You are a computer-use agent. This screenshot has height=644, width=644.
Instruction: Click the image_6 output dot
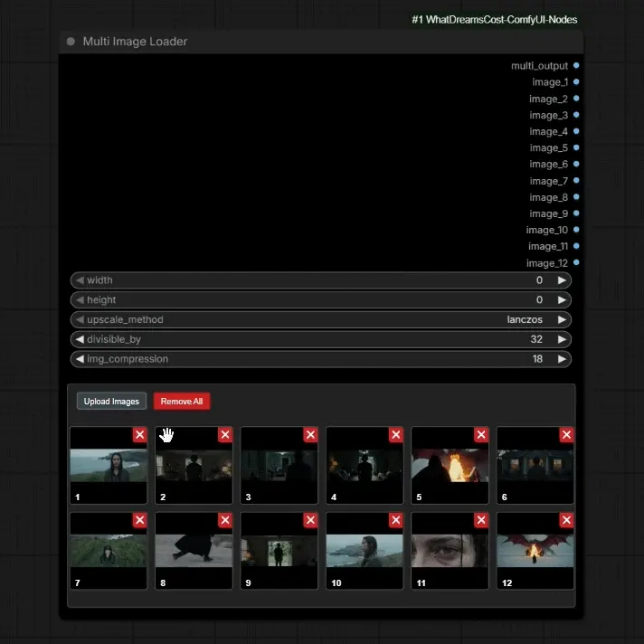576,164
